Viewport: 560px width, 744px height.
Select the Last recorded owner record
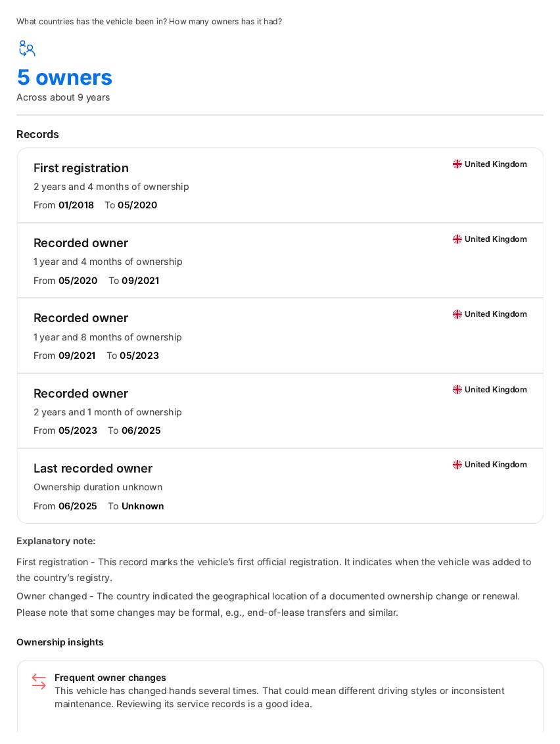[x=280, y=486]
